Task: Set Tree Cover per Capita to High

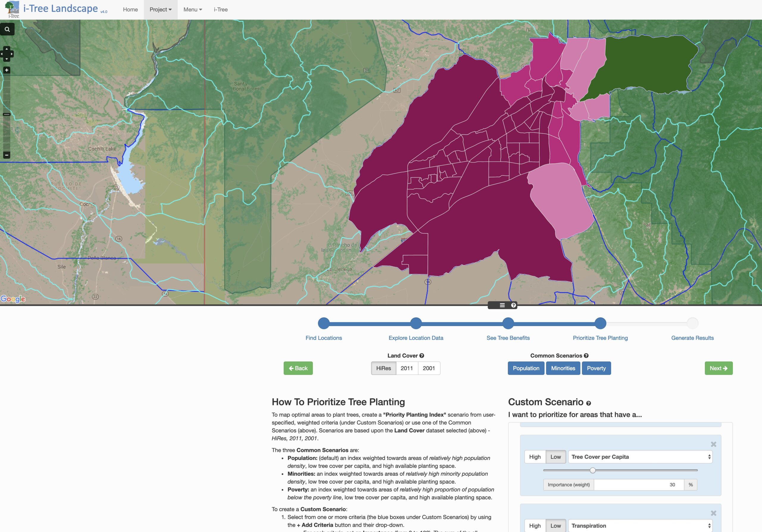Action: pyautogui.click(x=535, y=457)
